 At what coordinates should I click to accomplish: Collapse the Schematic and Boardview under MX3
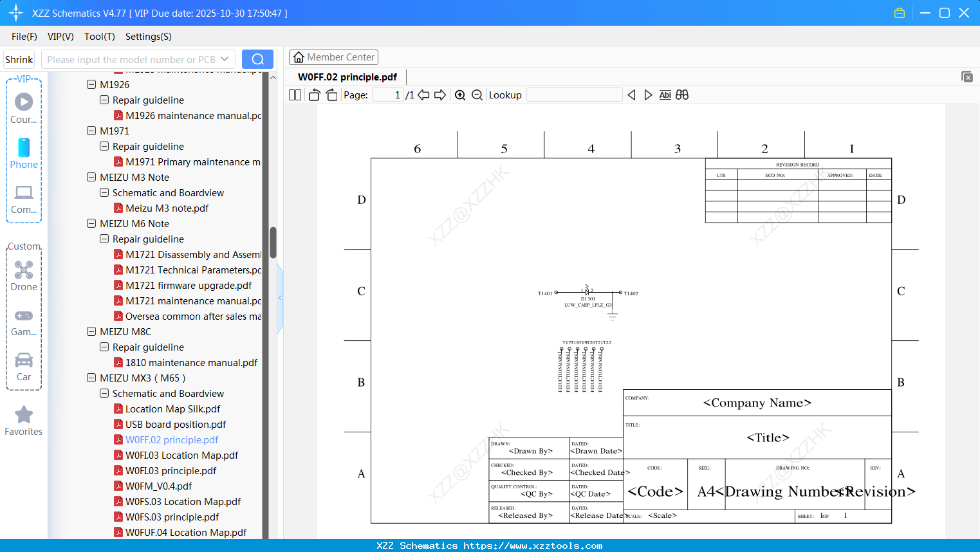point(104,393)
